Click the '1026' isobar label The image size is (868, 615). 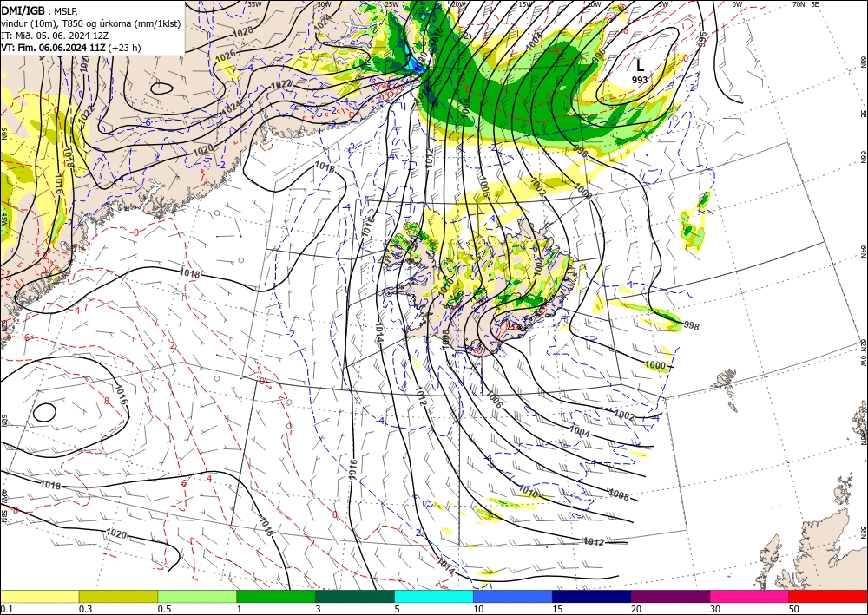point(224,56)
